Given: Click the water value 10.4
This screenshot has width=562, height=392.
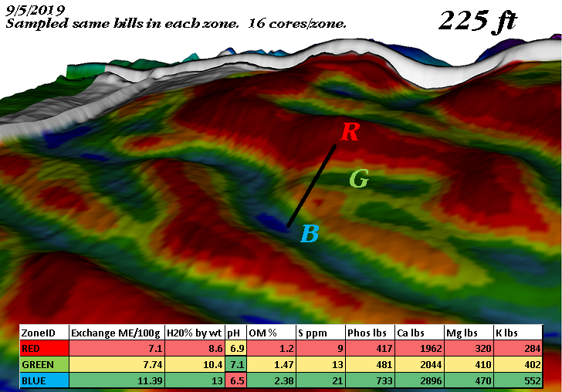Looking at the screenshot, I should click(x=195, y=364).
